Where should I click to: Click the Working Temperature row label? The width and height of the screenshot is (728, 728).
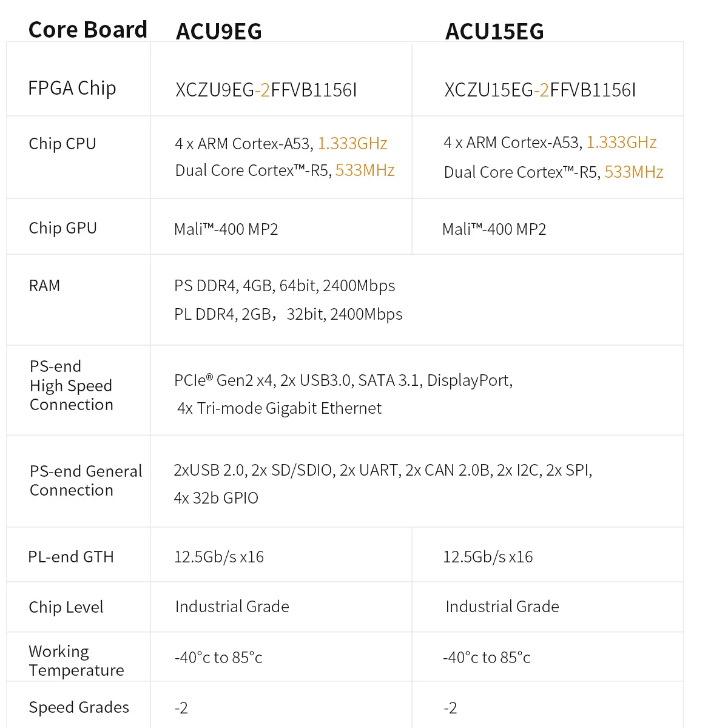[x=76, y=661]
